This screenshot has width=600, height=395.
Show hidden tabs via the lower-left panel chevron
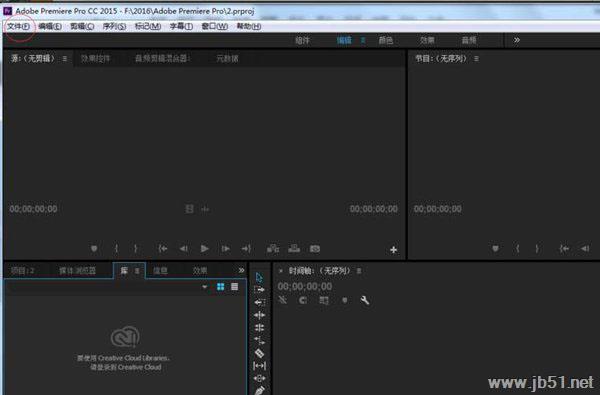coord(241,271)
